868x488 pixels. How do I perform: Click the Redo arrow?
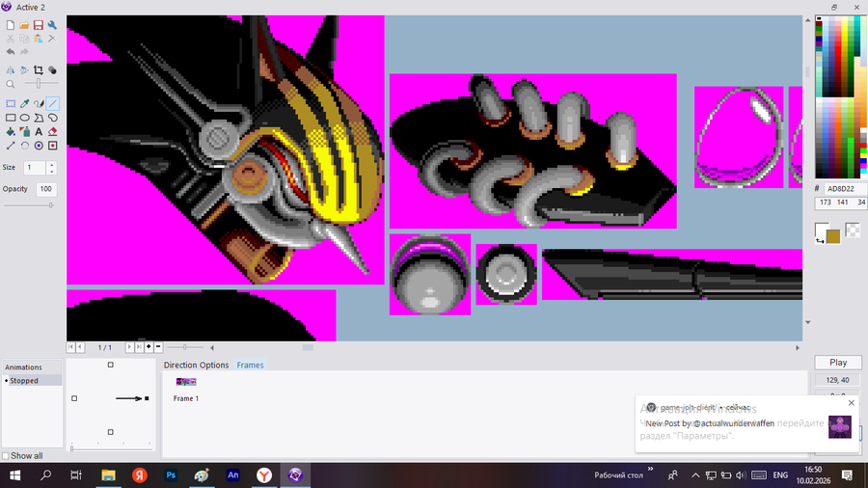tap(24, 52)
